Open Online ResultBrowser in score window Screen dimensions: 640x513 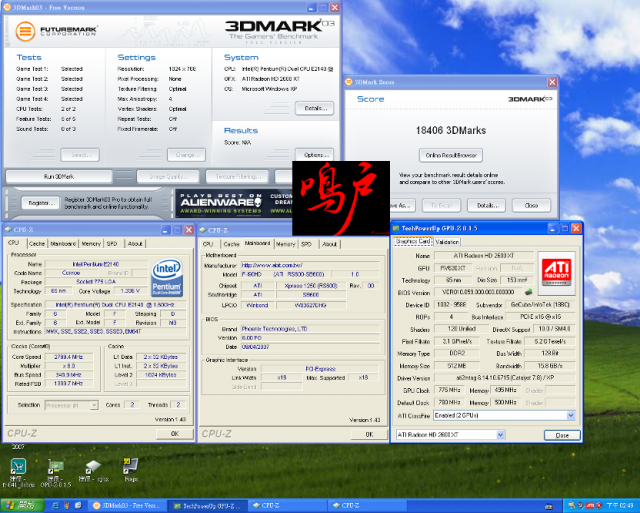(451, 155)
